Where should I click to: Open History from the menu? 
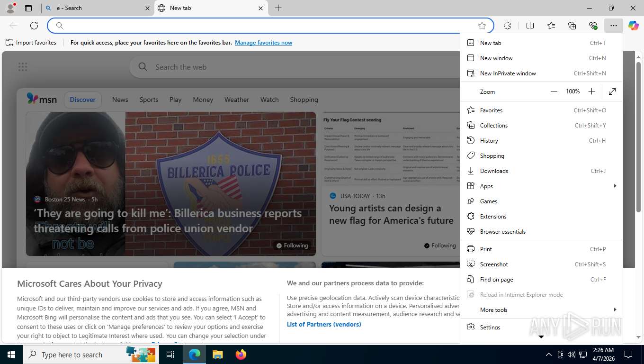click(541, 140)
